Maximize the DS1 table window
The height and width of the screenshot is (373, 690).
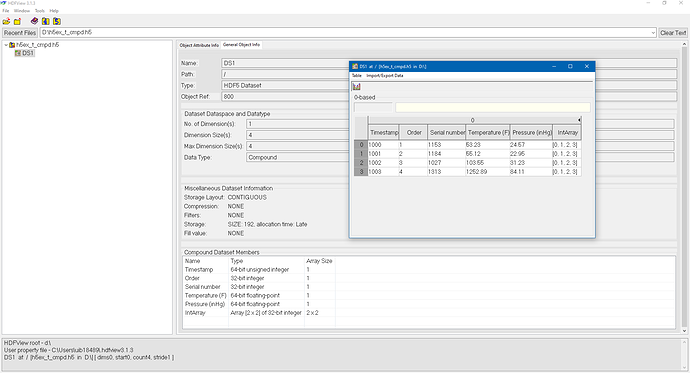click(570, 66)
